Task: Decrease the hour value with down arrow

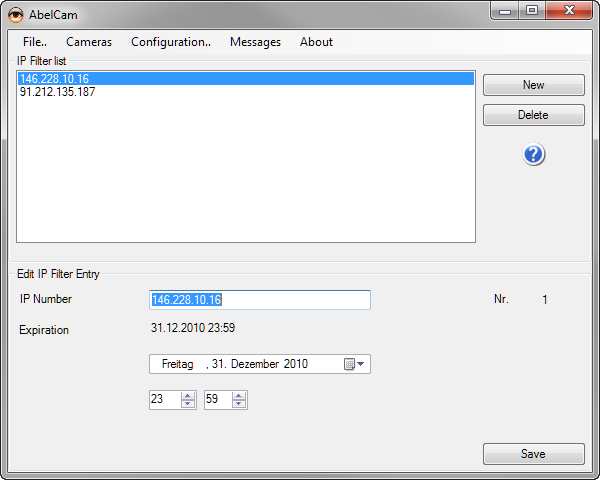Action: tap(187, 404)
